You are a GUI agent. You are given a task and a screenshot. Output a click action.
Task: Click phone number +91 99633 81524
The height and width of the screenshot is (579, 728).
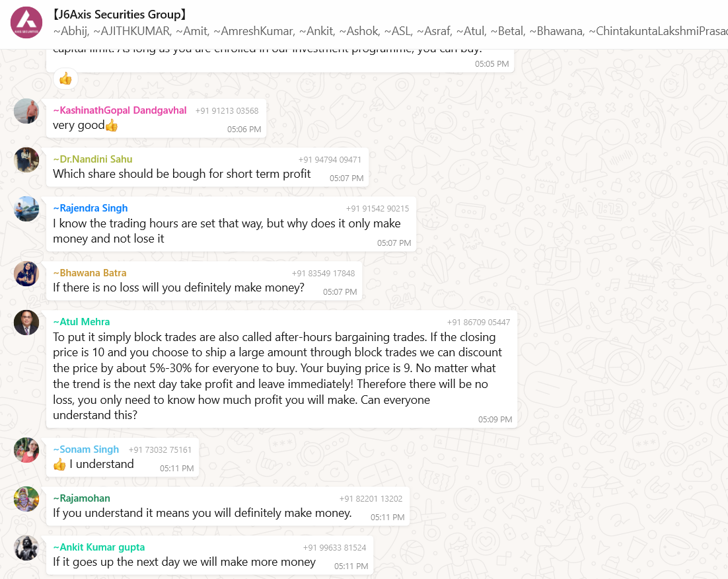334,548
